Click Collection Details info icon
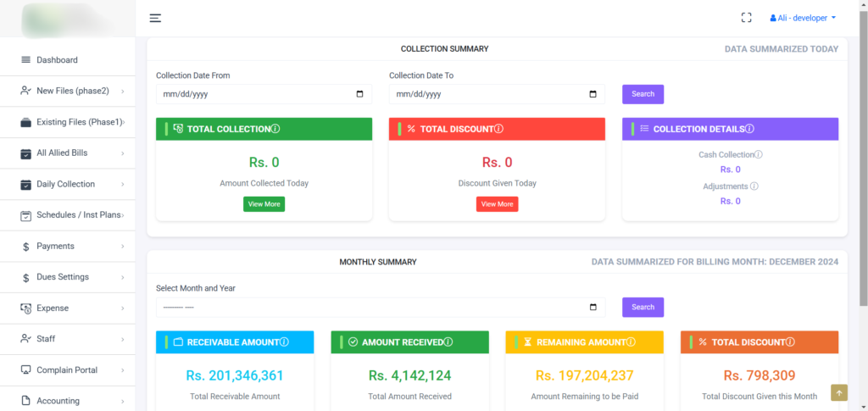Image resolution: width=868 pixels, height=411 pixels. click(x=749, y=129)
